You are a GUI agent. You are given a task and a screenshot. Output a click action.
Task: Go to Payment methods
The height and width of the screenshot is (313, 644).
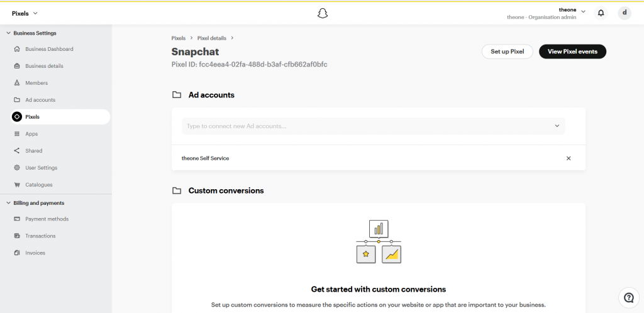pos(47,219)
